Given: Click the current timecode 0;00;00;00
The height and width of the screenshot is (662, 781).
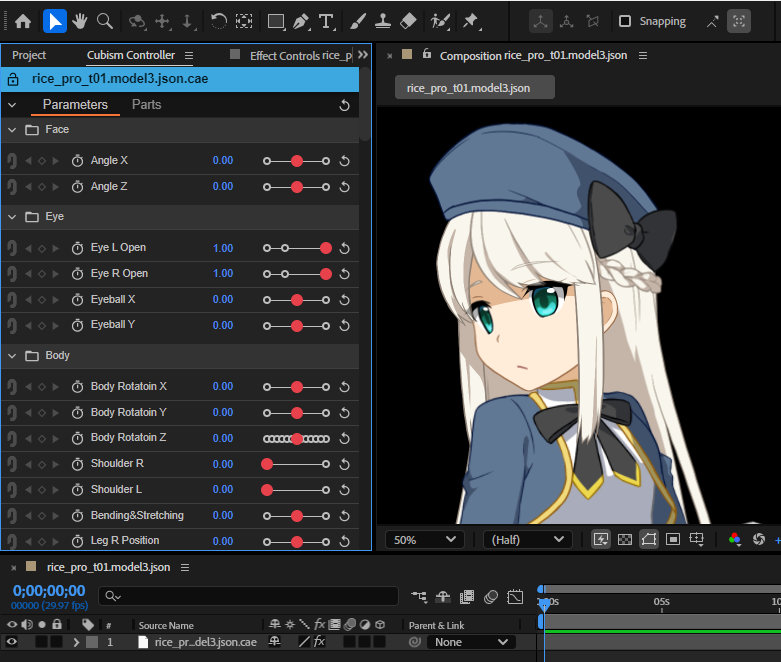Looking at the screenshot, I should coord(49,591).
